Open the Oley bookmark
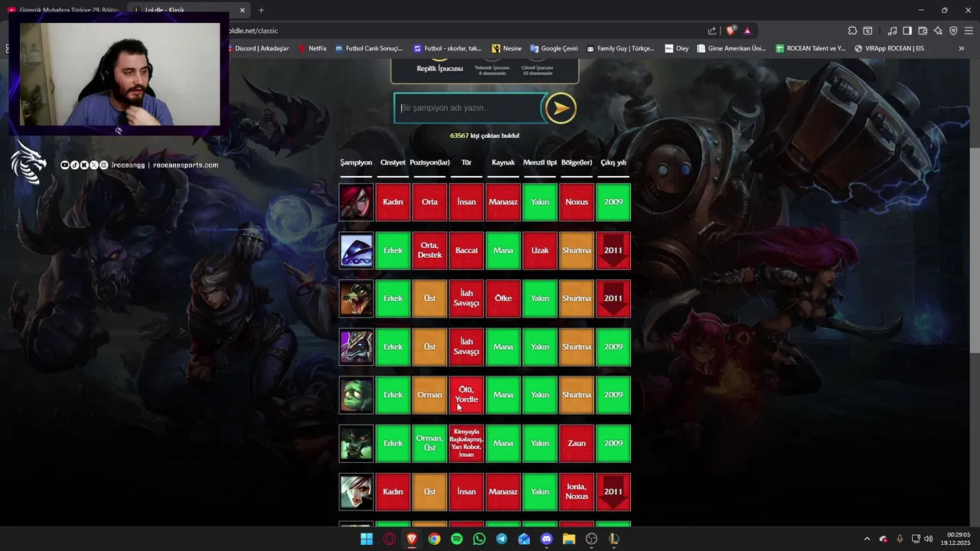This screenshot has height=551, width=980. coord(677,48)
